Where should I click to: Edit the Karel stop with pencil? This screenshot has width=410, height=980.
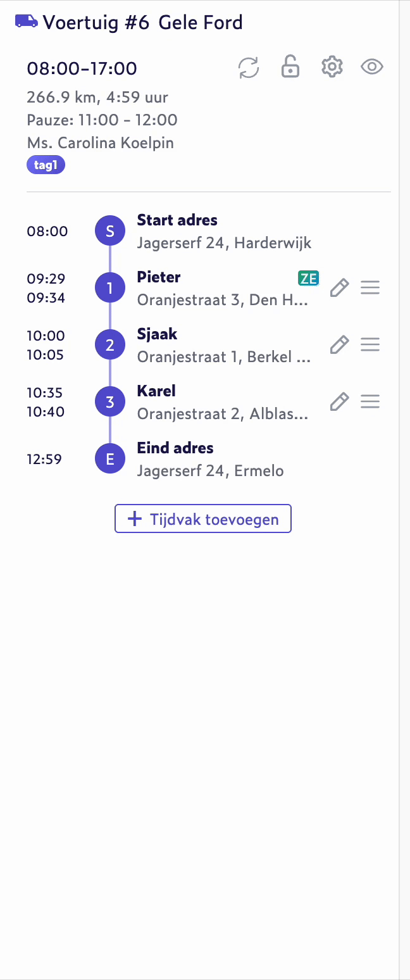[340, 402]
